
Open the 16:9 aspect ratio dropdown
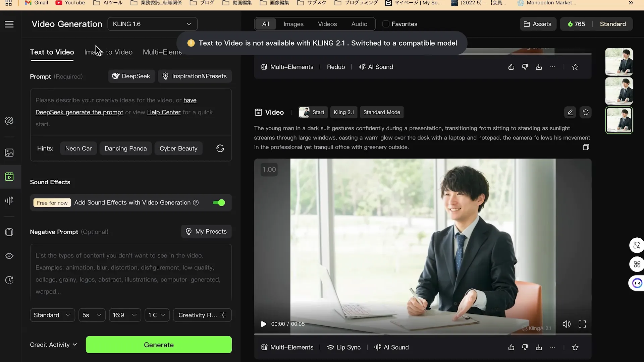124,315
